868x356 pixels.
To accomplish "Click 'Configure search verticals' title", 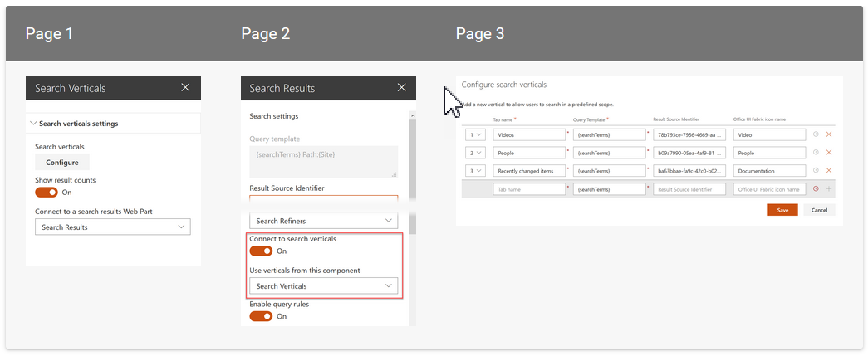I will click(503, 85).
